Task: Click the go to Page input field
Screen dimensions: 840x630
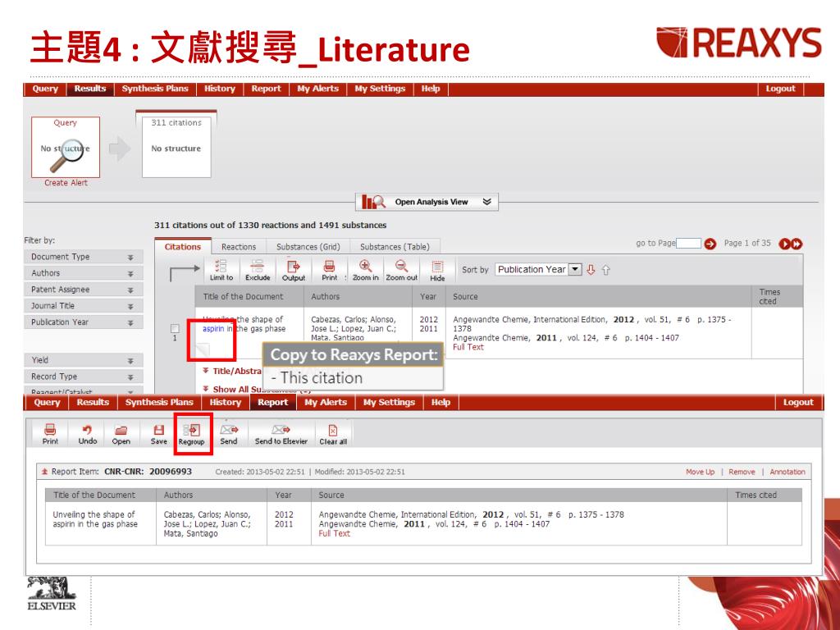Action: [x=689, y=243]
